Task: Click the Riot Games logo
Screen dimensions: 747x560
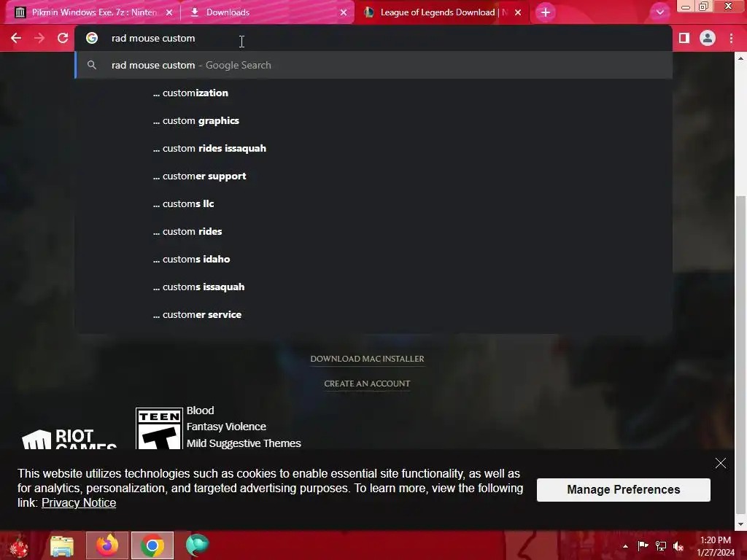Action: point(69,438)
